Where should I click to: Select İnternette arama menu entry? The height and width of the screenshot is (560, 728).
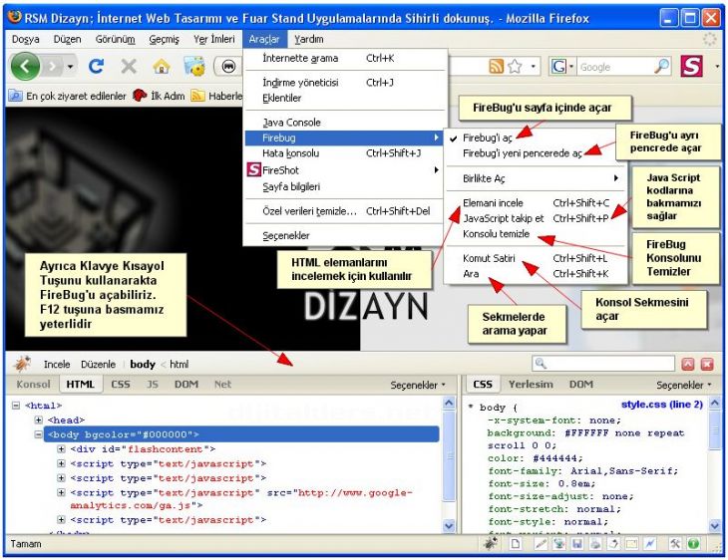(344, 58)
